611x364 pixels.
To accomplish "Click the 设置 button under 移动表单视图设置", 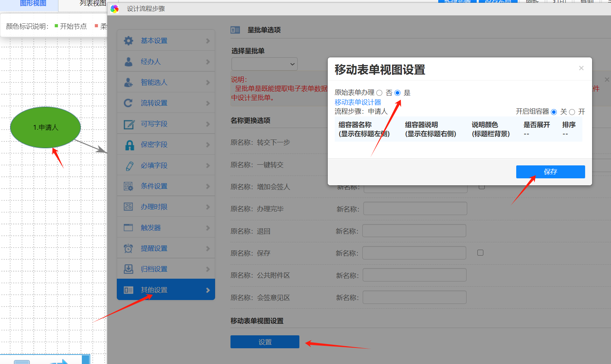I will tap(265, 342).
